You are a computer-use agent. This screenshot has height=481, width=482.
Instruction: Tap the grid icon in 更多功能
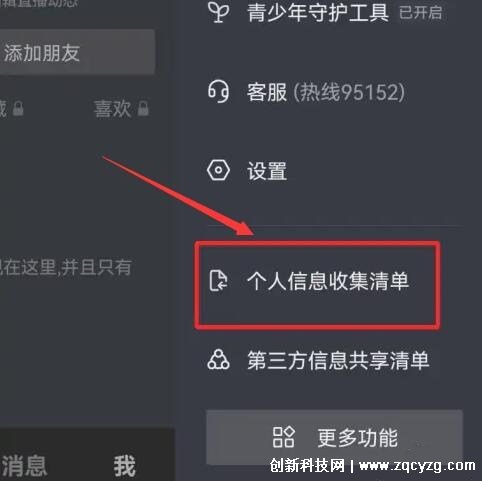(284, 437)
